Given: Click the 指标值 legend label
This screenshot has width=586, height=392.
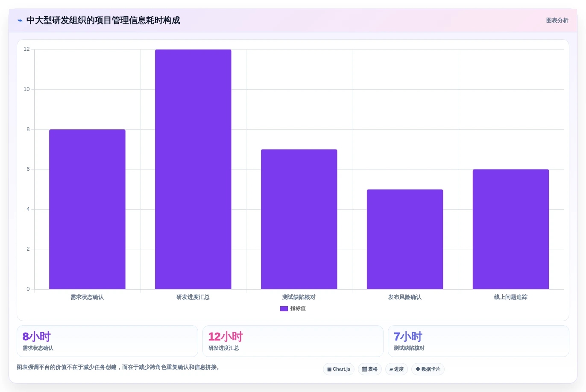Looking at the screenshot, I should tap(298, 309).
